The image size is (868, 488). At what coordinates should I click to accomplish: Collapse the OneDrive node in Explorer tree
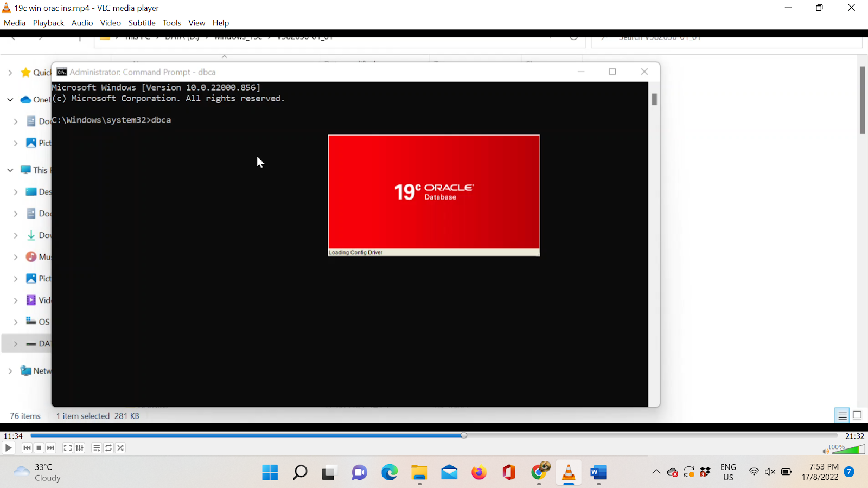[x=10, y=100]
